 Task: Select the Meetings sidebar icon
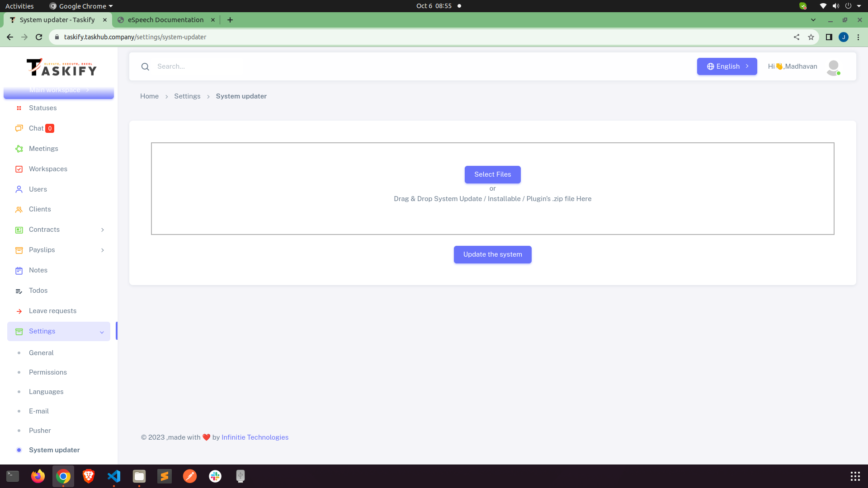pos(19,149)
